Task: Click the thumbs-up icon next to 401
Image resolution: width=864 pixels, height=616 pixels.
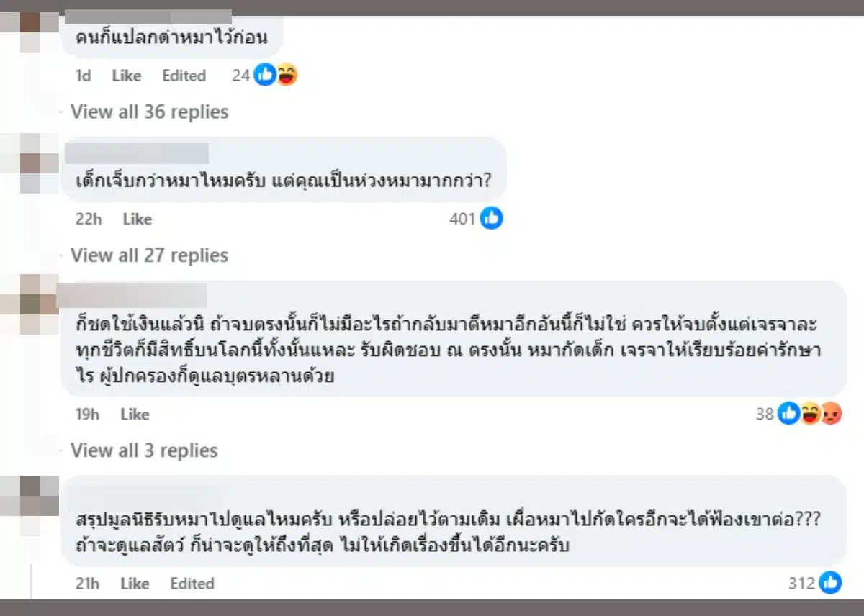Action: click(491, 218)
